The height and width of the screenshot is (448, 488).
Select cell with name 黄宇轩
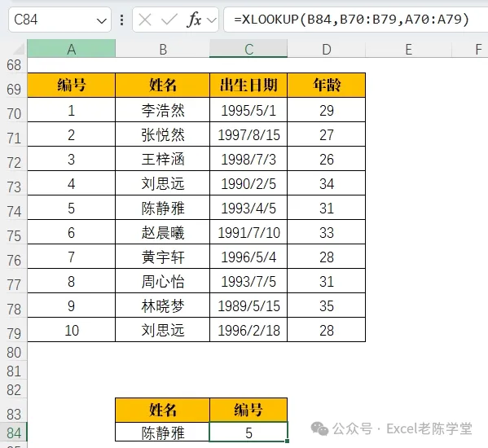point(162,257)
